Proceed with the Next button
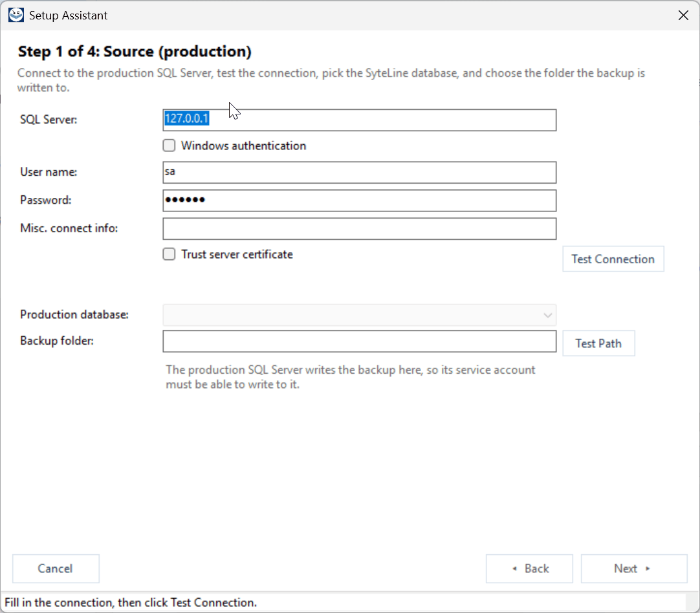This screenshot has width=700, height=613. point(633,568)
